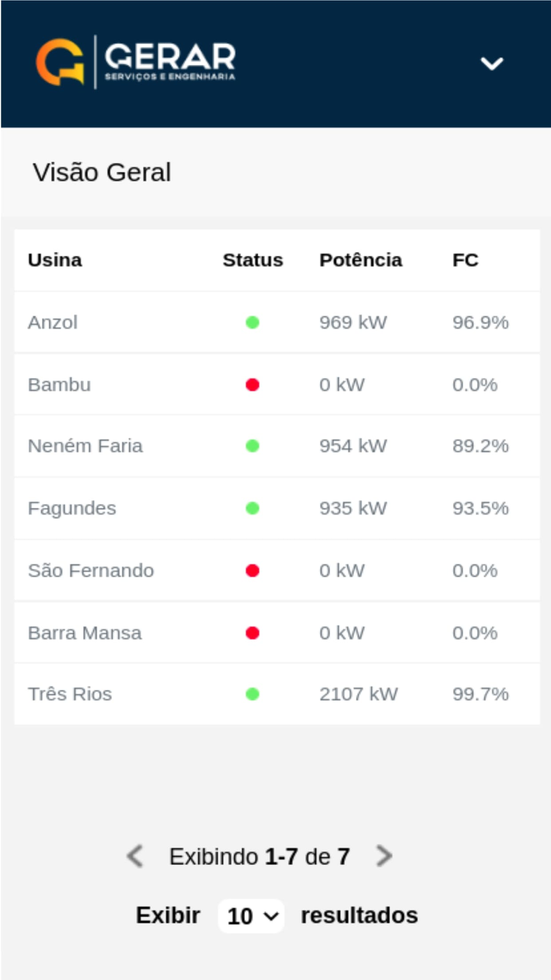Click Barra Mansa red status dot
Image resolution: width=551 pixels, height=980 pixels.
point(252,633)
